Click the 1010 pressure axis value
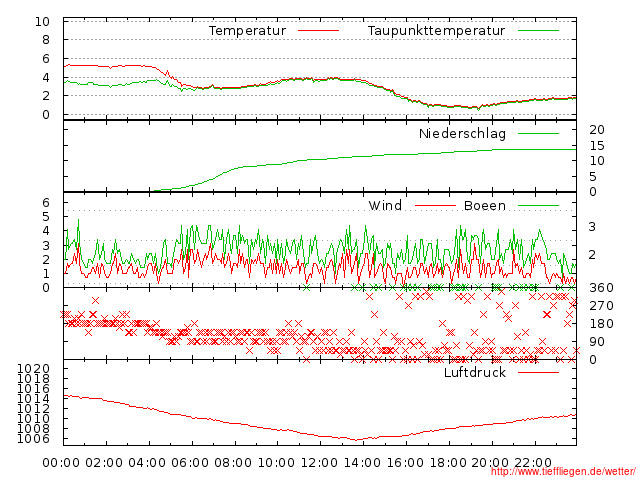This screenshot has width=640, height=480. (x=33, y=419)
